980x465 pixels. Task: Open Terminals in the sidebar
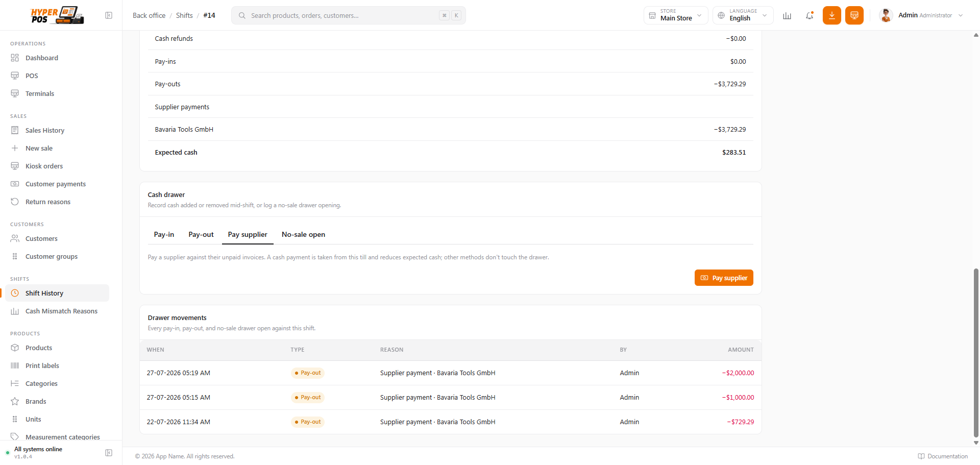40,93
